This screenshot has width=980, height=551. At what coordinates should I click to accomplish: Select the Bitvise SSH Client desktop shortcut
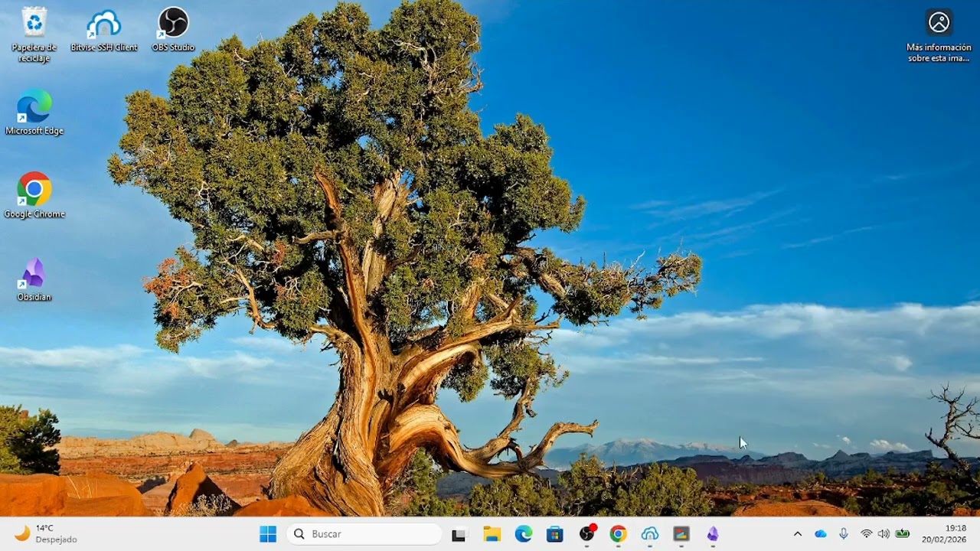pyautogui.click(x=104, y=29)
